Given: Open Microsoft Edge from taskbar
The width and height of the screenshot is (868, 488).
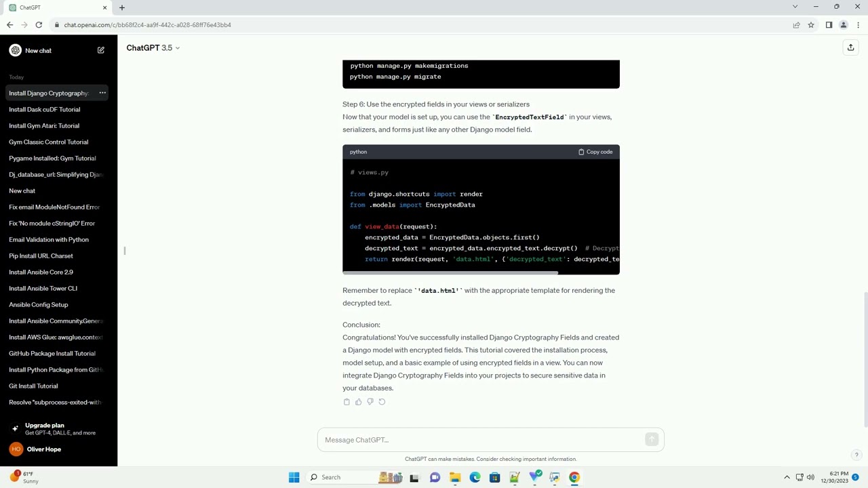Looking at the screenshot, I should pyautogui.click(x=475, y=477).
